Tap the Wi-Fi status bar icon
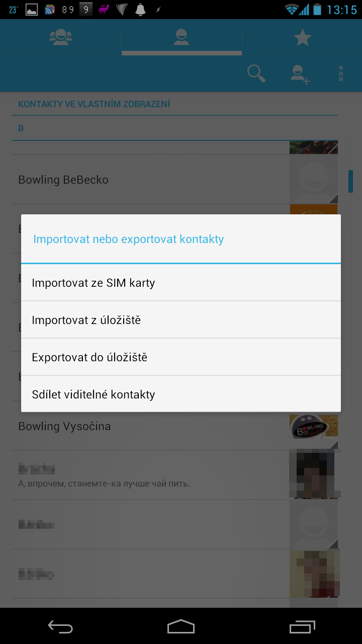The width and height of the screenshot is (362, 644). coord(291,9)
